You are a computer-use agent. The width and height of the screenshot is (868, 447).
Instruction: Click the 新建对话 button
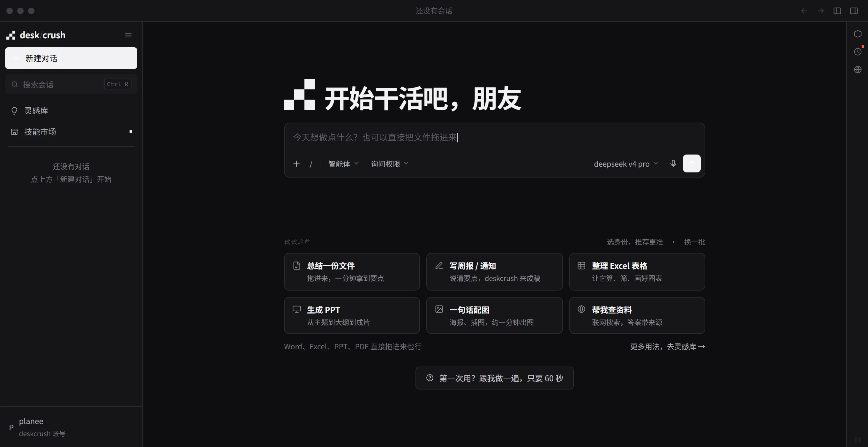coord(71,58)
